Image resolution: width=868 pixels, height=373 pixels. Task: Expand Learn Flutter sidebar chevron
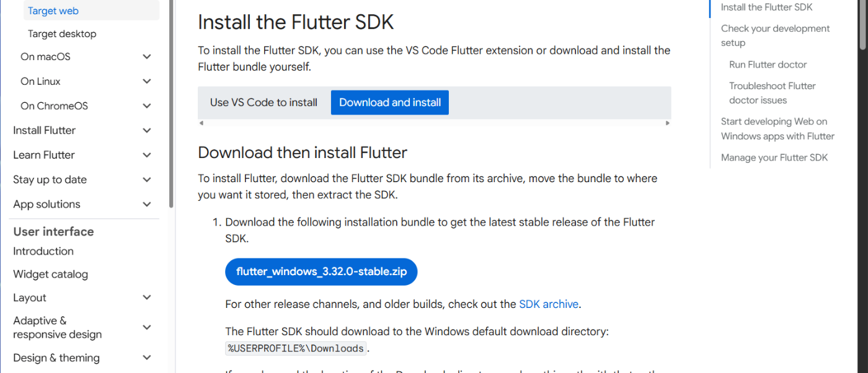pyautogui.click(x=147, y=155)
